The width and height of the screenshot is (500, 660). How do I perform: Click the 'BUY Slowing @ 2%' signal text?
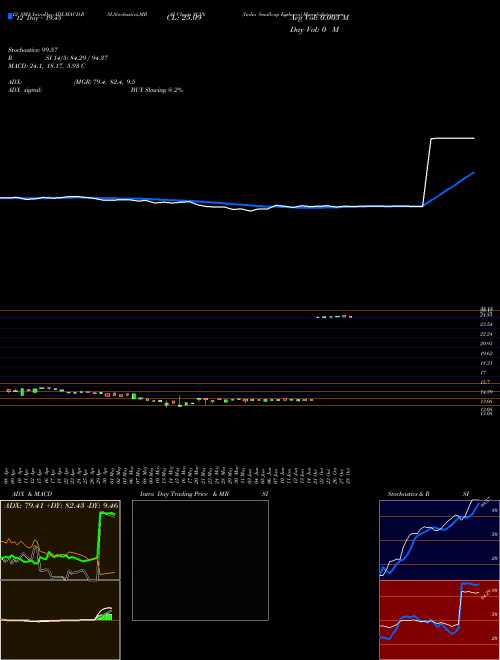pyautogui.click(x=157, y=90)
